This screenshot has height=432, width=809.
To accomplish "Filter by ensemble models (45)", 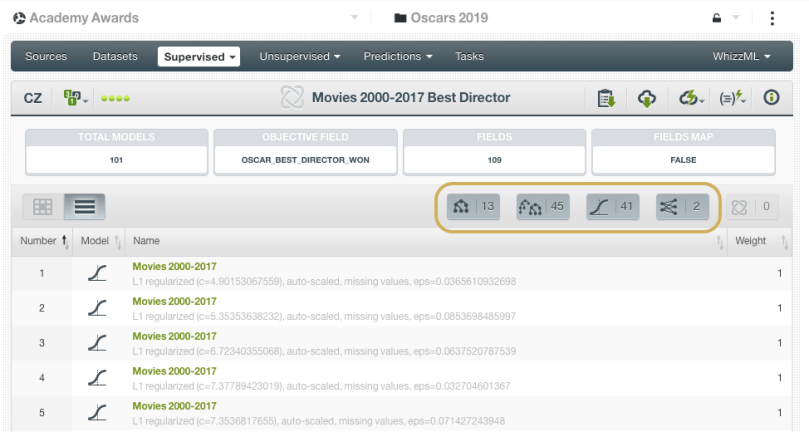I will click(543, 207).
